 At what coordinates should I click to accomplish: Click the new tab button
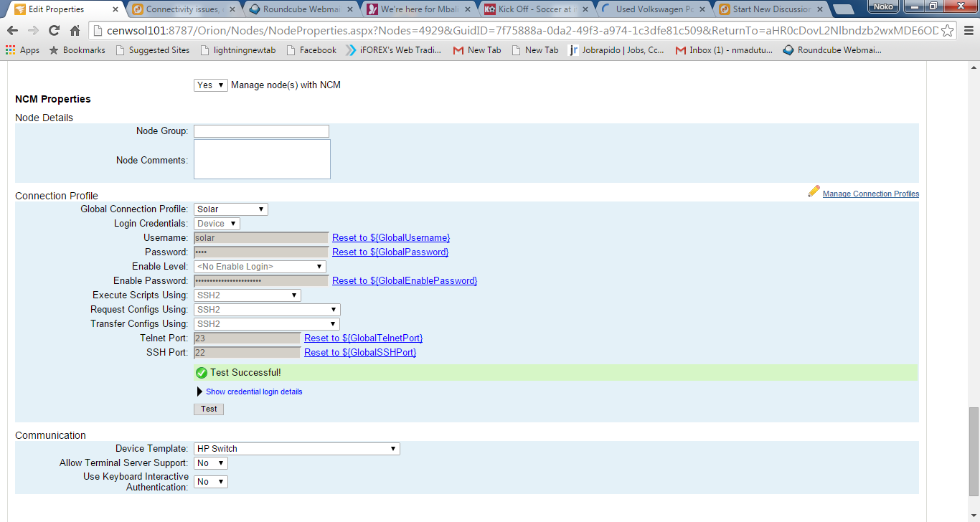[844, 10]
